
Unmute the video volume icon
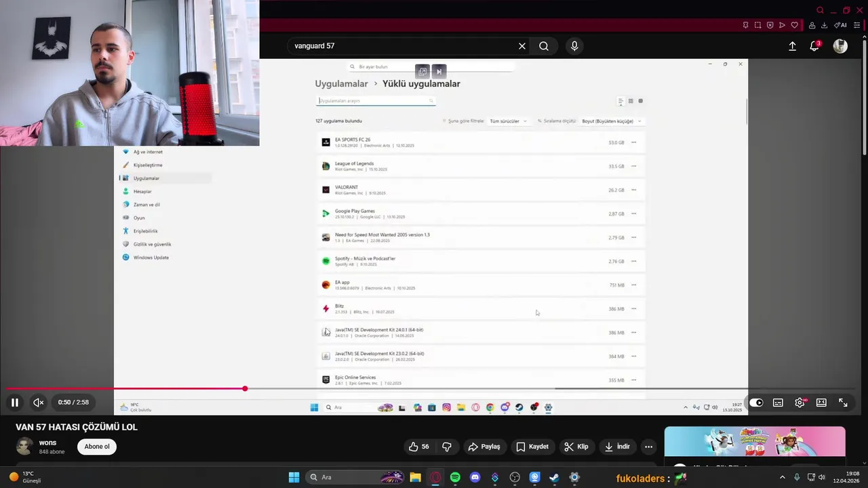coord(39,402)
